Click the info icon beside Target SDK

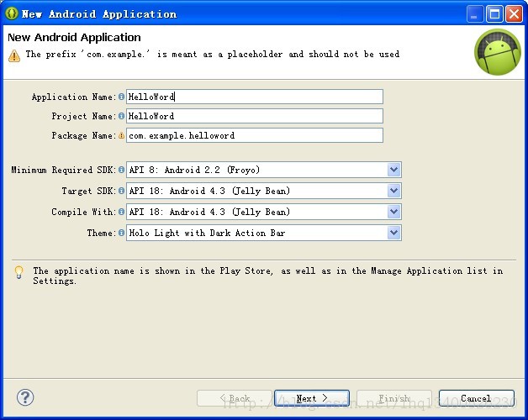point(121,191)
